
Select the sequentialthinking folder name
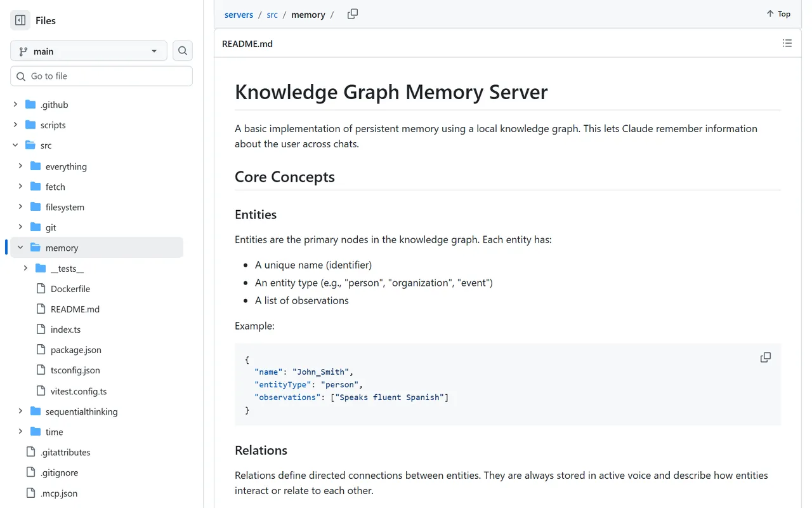pos(82,411)
